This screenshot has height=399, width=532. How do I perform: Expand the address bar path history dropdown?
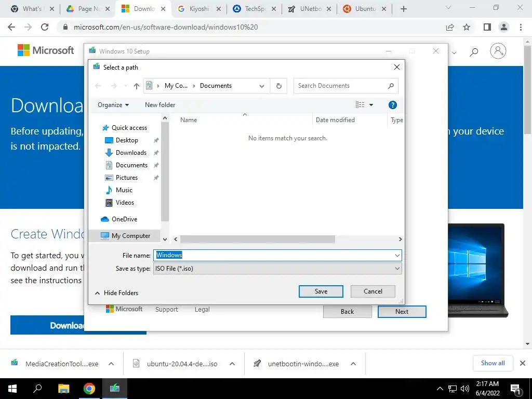coord(262,86)
